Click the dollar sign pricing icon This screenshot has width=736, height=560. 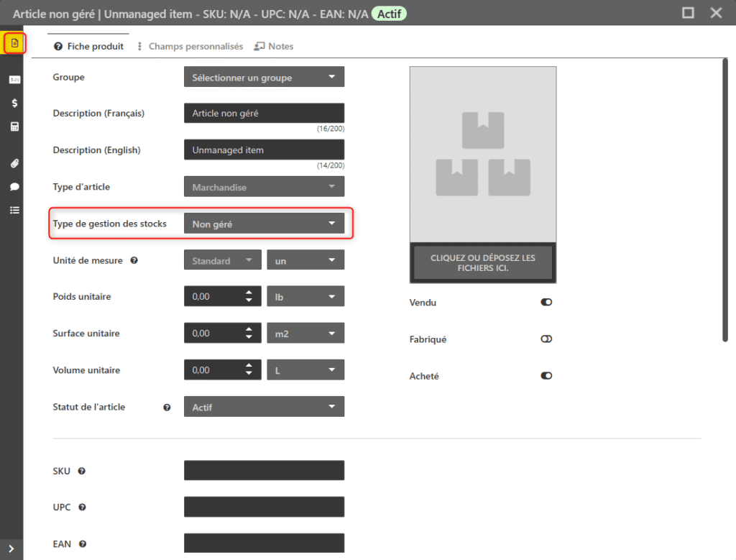[14, 103]
